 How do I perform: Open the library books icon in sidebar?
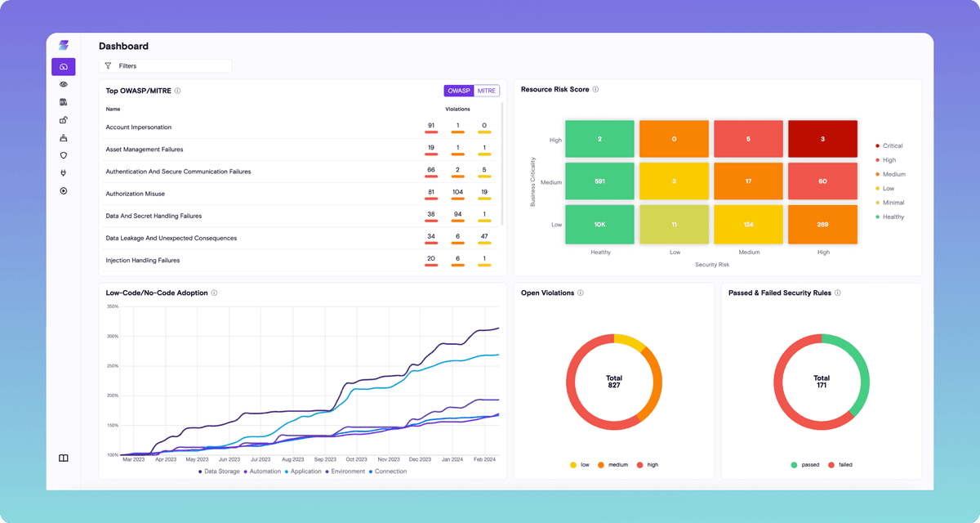pos(64,102)
